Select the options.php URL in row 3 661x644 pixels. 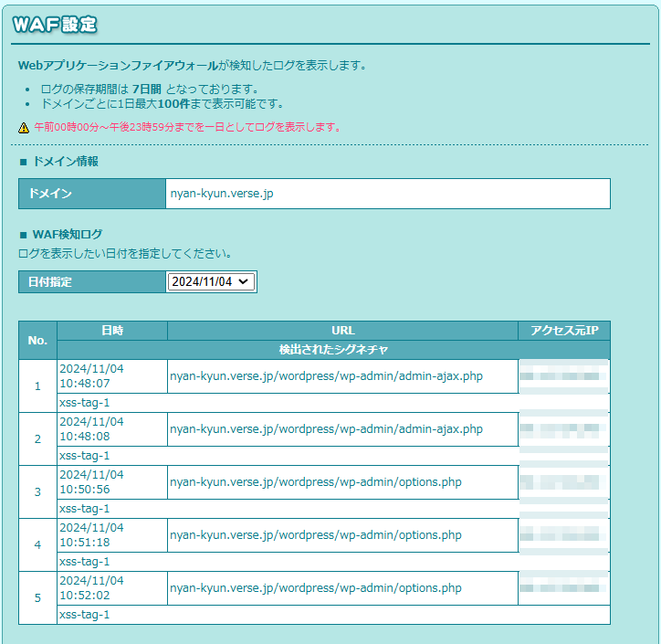316,482
